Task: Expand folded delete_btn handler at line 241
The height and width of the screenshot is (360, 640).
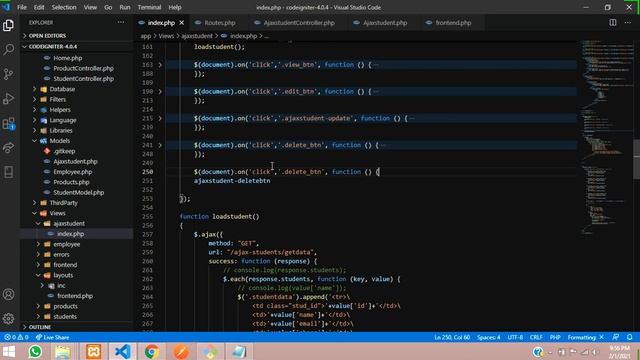Action: pyautogui.click(x=160, y=145)
